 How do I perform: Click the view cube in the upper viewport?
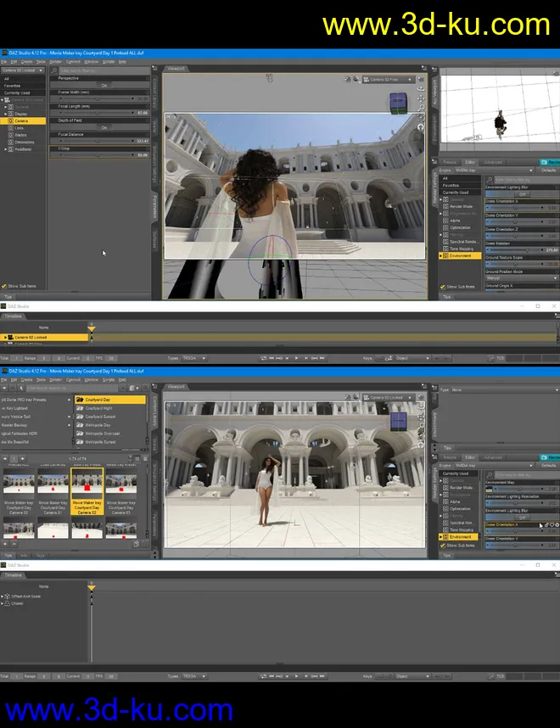(x=398, y=104)
